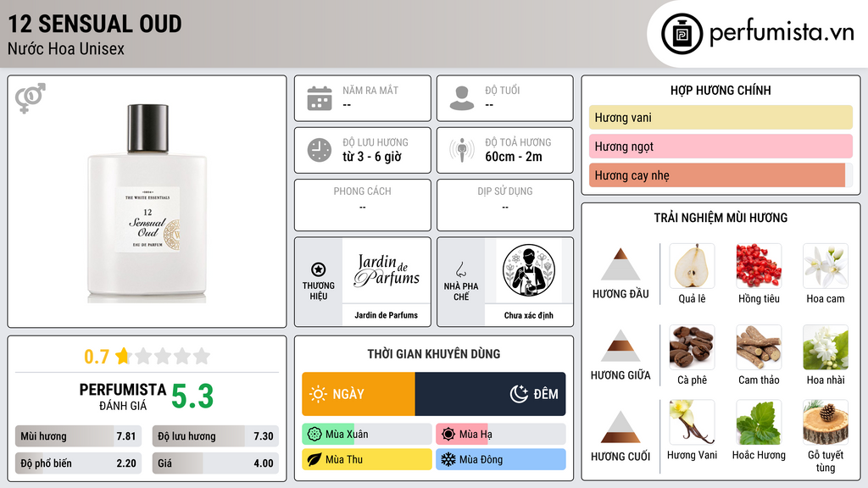Click the clock icon for Độ lưu hương
Image resolution: width=868 pixels, height=488 pixels.
coord(320,150)
